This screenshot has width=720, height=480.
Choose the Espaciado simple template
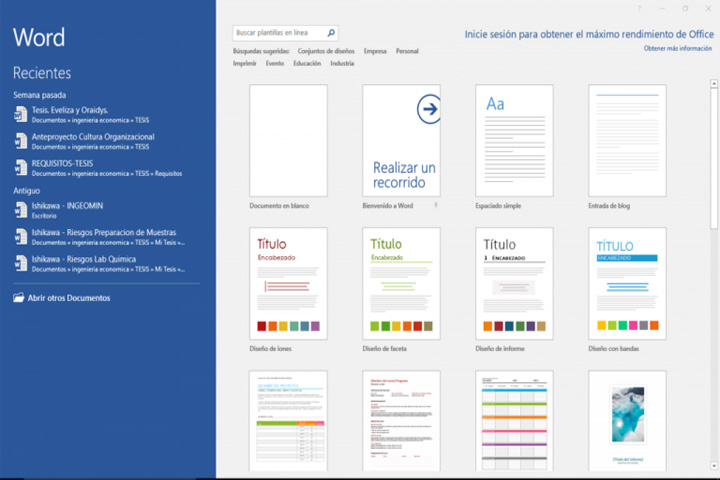pyautogui.click(x=514, y=141)
